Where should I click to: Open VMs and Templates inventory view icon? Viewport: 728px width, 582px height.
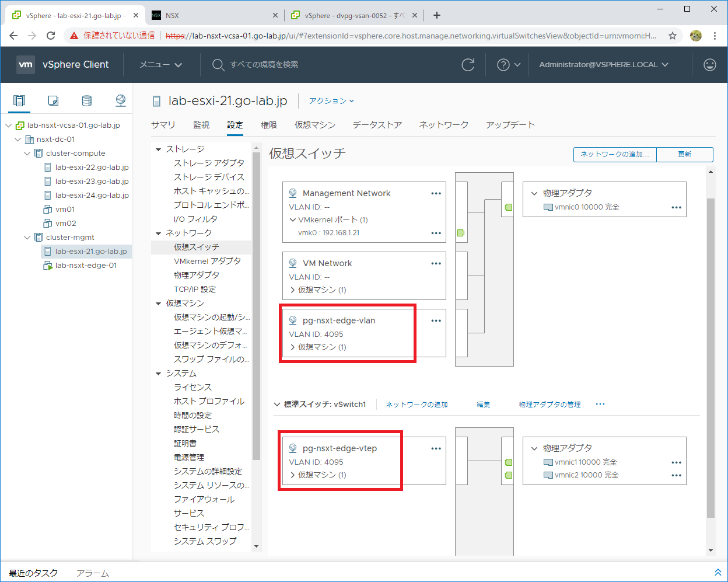(x=53, y=100)
